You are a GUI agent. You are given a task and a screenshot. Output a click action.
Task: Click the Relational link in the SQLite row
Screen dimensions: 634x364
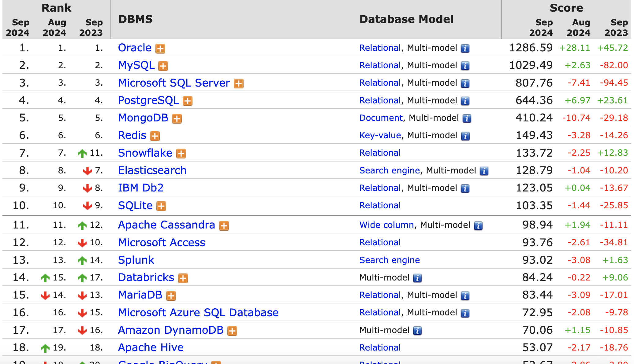380,205
